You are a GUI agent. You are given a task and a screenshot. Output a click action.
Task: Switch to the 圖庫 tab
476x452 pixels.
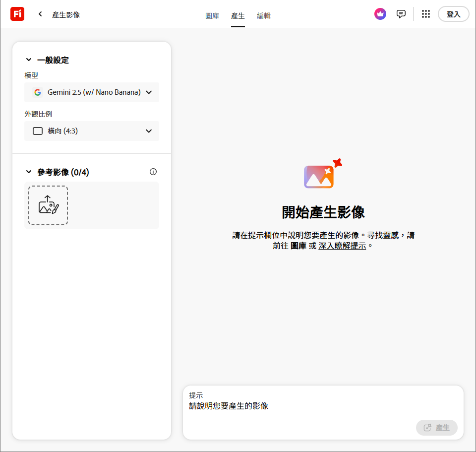[212, 16]
